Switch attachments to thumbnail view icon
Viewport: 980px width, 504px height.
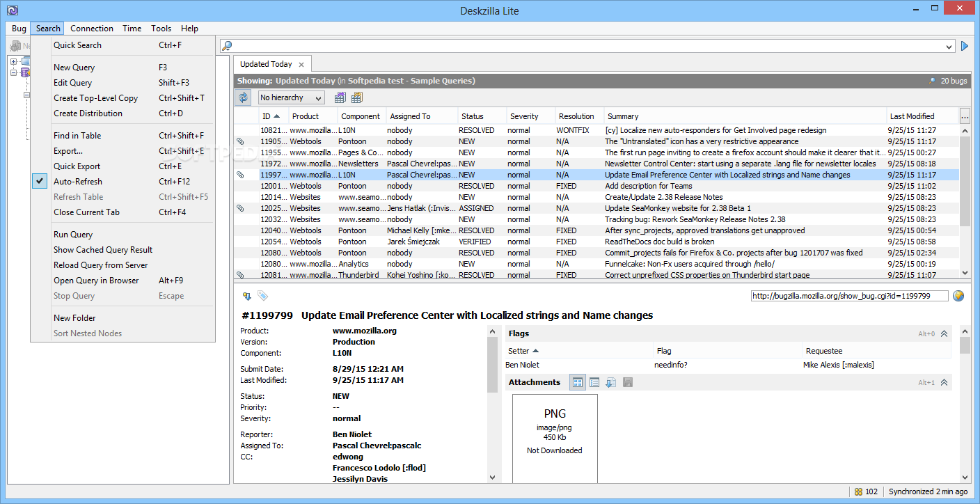[x=578, y=382]
